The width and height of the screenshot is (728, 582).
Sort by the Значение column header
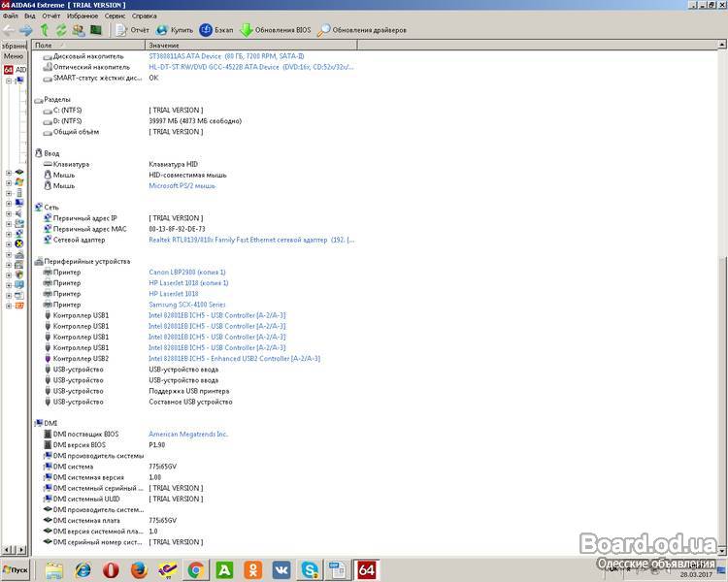[251, 45]
